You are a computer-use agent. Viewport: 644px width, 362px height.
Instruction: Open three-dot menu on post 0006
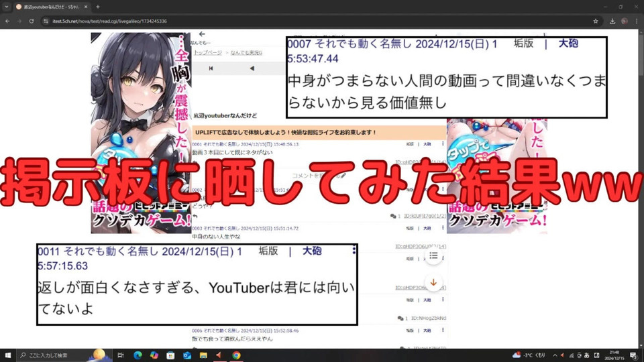pyautogui.click(x=443, y=330)
